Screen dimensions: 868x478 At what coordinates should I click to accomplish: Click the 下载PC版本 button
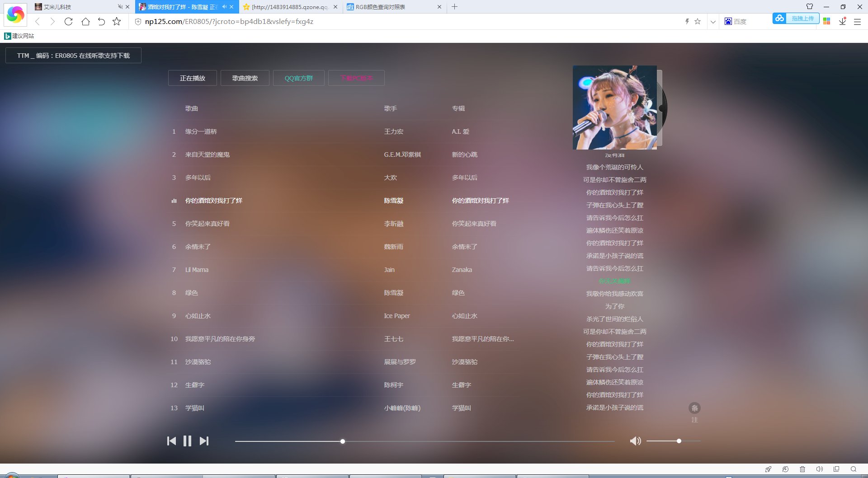point(357,78)
